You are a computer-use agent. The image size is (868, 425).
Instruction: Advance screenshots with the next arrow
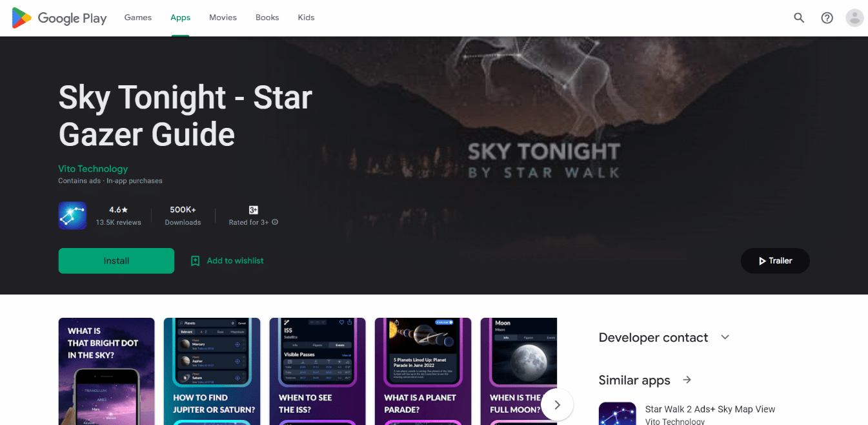pos(557,405)
